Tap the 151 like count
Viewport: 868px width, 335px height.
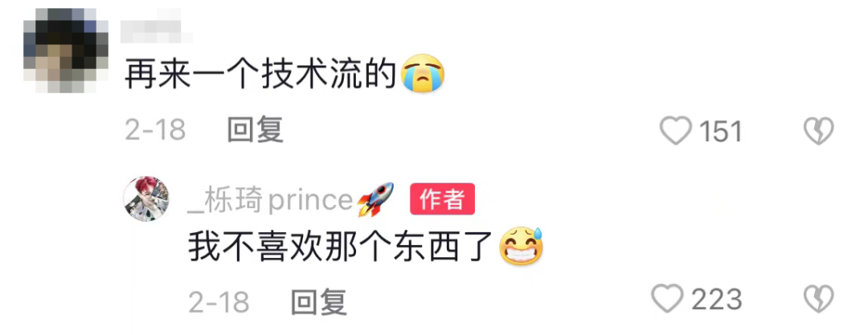[720, 132]
